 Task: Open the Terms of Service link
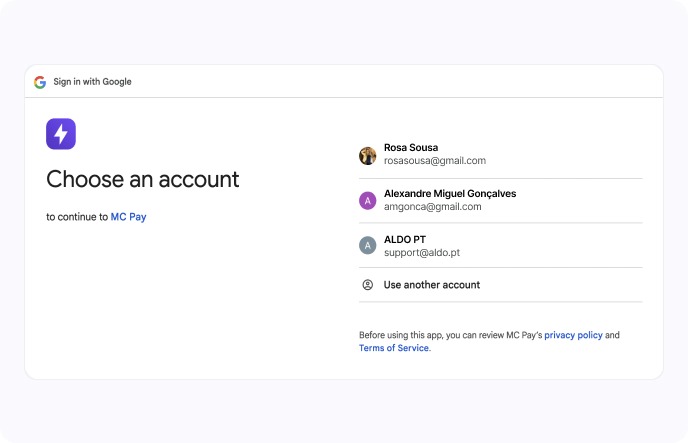pos(394,348)
